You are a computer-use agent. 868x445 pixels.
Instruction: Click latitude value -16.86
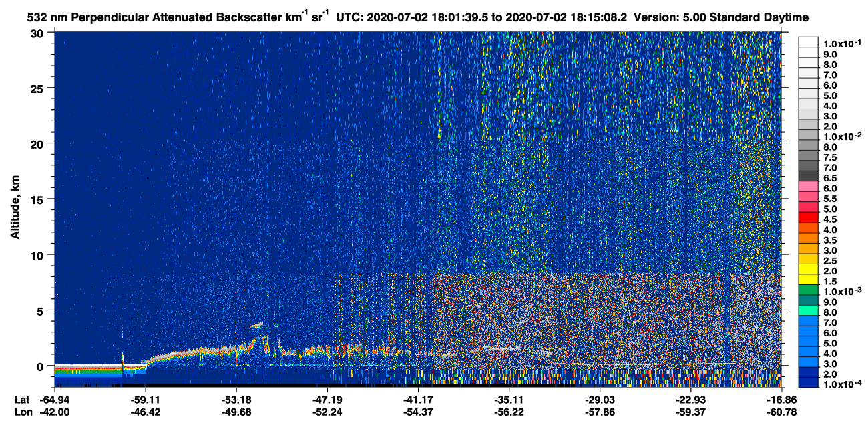tap(781, 400)
